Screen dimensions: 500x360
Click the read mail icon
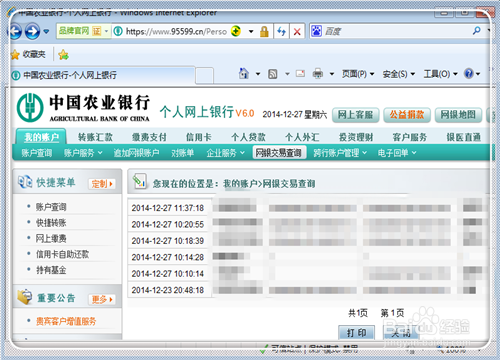[300, 73]
